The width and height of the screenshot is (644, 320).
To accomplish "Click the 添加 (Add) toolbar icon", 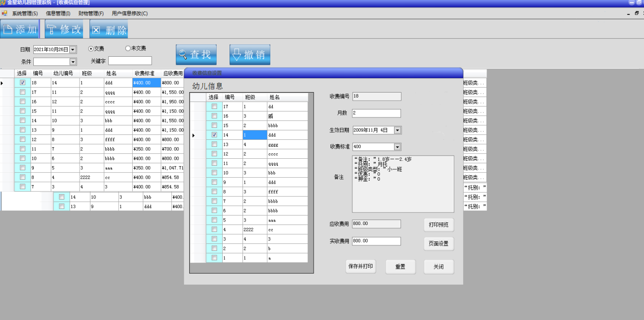I will coord(20,29).
